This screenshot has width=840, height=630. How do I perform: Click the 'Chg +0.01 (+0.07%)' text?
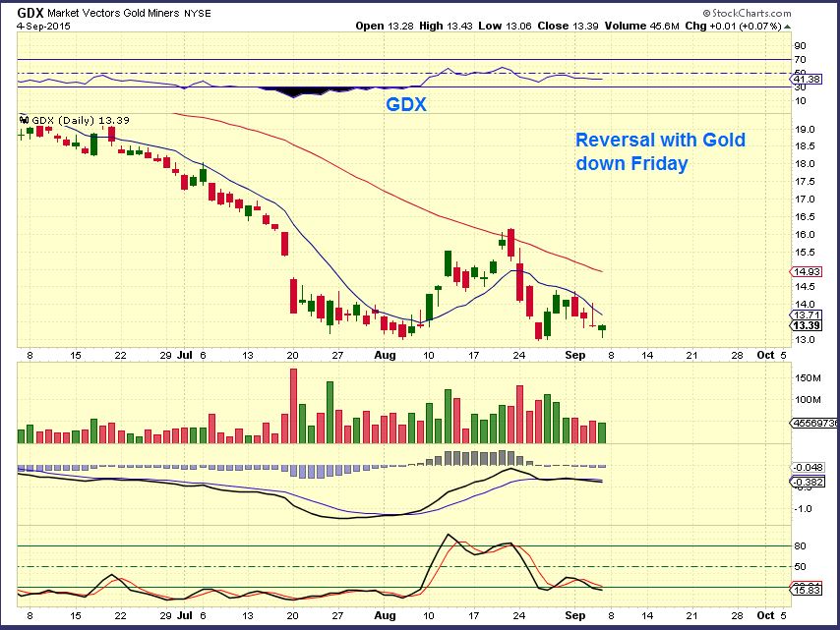[x=734, y=26]
